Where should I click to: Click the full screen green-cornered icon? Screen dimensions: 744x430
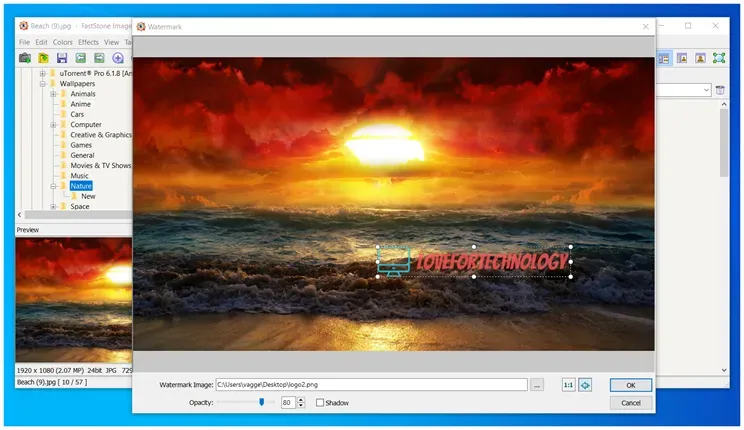719,58
